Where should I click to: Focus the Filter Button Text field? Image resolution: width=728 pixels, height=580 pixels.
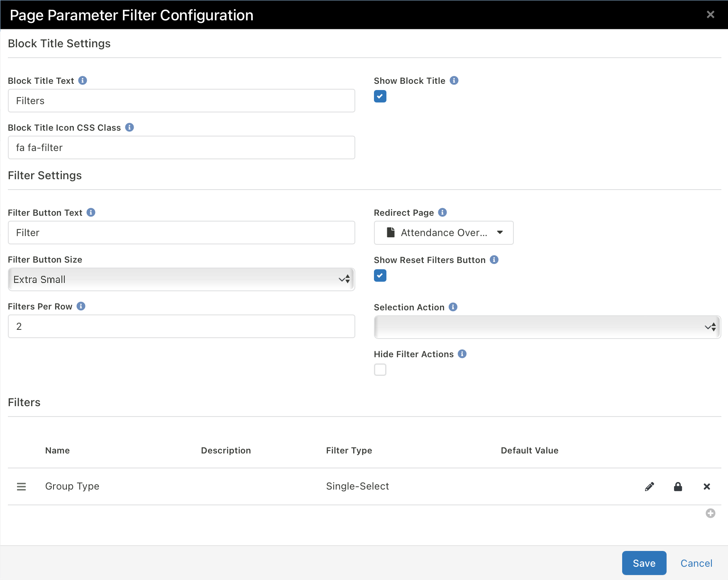click(181, 232)
